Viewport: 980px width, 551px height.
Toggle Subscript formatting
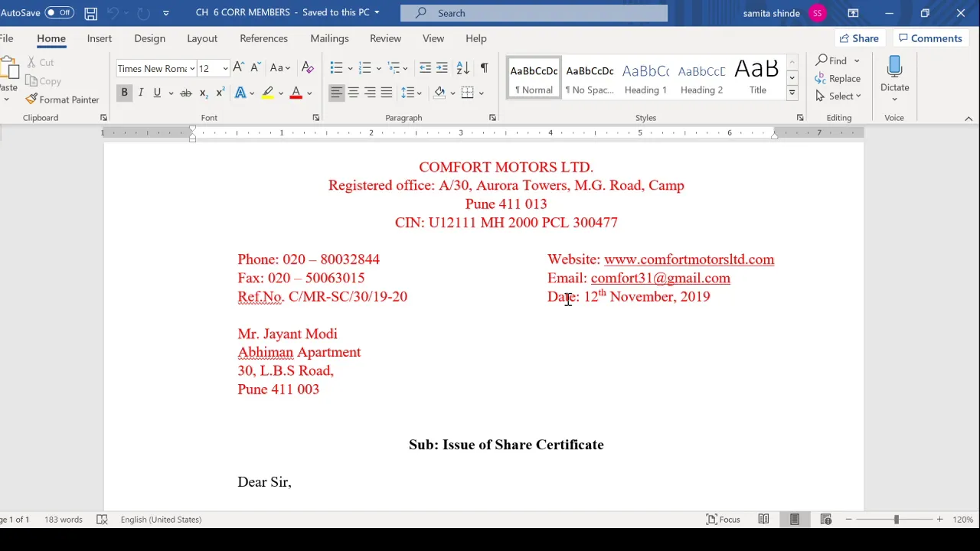pyautogui.click(x=204, y=93)
